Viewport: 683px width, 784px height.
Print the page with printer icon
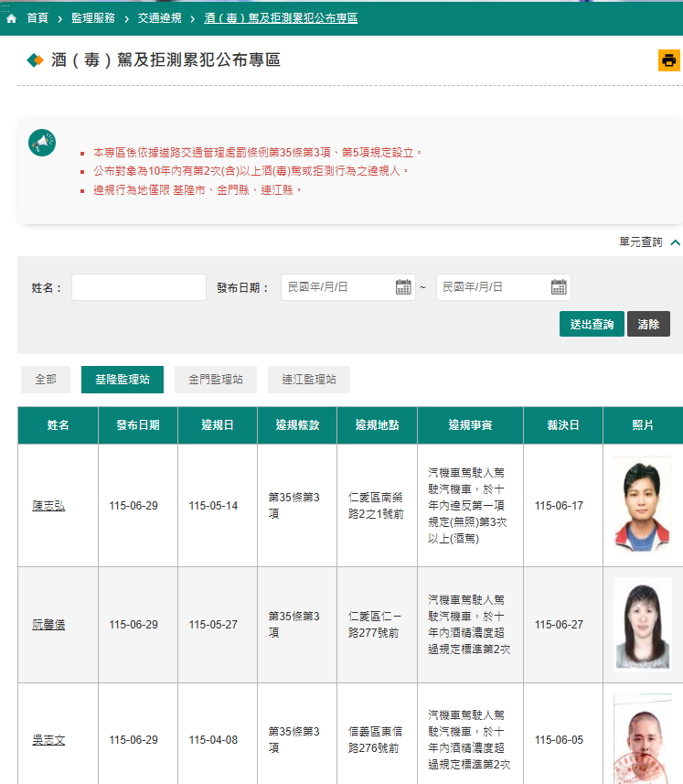(x=669, y=60)
